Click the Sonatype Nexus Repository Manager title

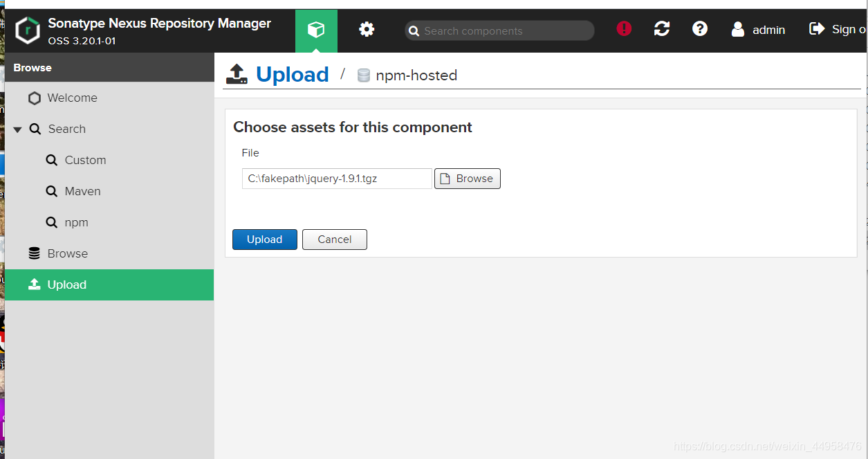click(159, 23)
